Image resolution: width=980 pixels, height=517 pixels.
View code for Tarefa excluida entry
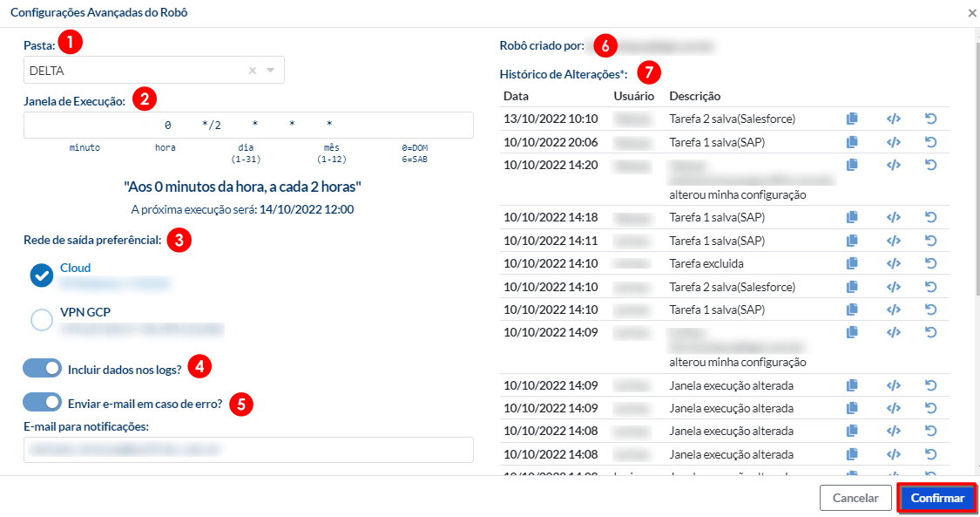pos(893,263)
